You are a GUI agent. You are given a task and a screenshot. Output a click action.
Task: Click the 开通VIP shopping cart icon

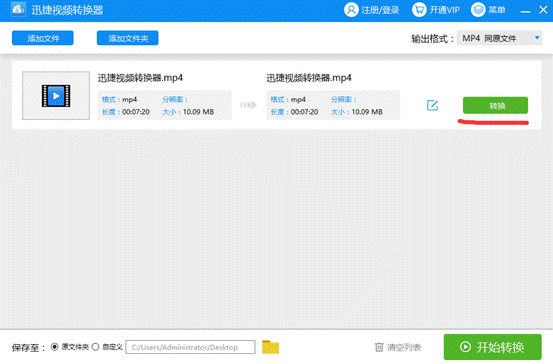point(419,10)
